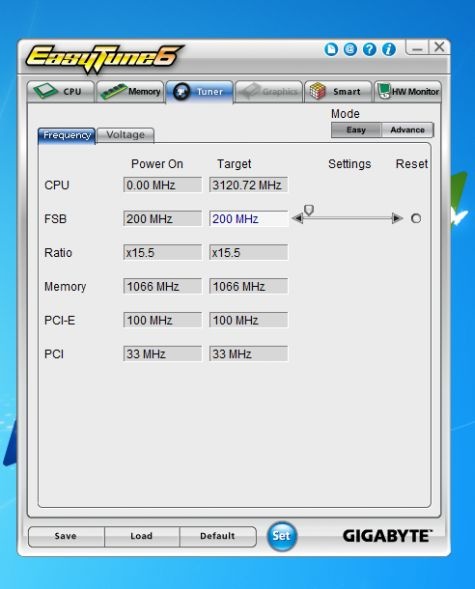Click the CPU target 3120.72 MHz value
The height and width of the screenshot is (589, 475).
(x=249, y=185)
